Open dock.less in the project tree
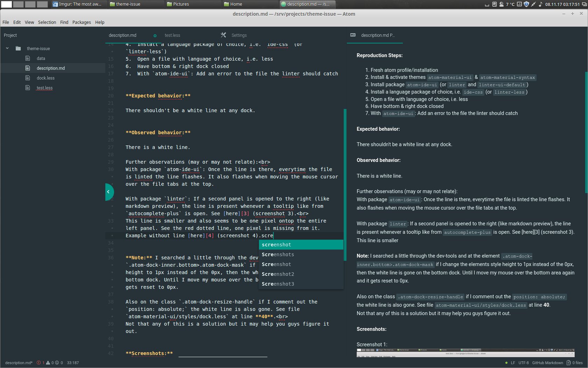The image size is (588, 368). 46,78
